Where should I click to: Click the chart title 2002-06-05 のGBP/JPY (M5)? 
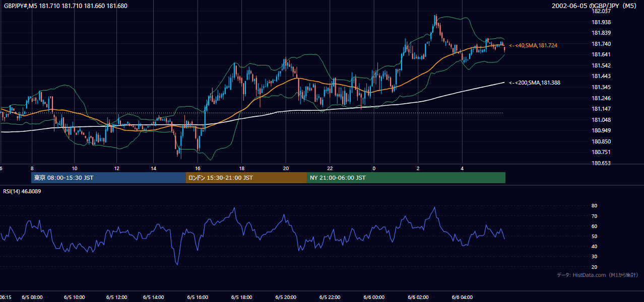coord(595,6)
